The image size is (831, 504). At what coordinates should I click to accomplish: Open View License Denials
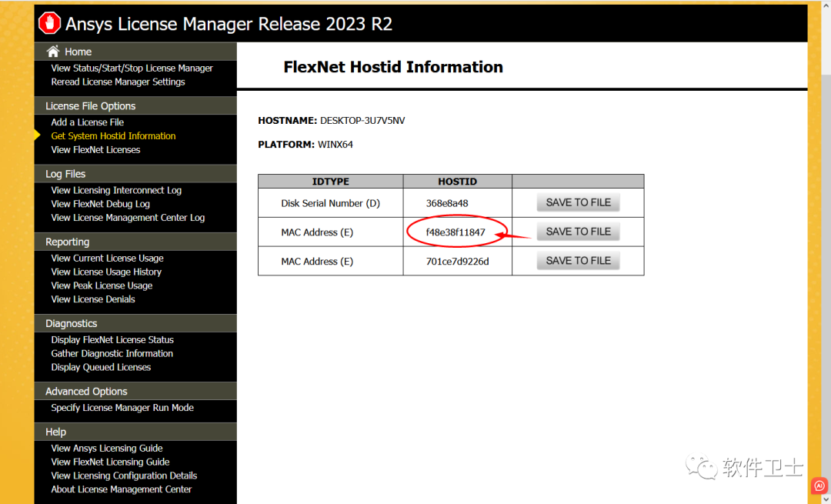[93, 299]
